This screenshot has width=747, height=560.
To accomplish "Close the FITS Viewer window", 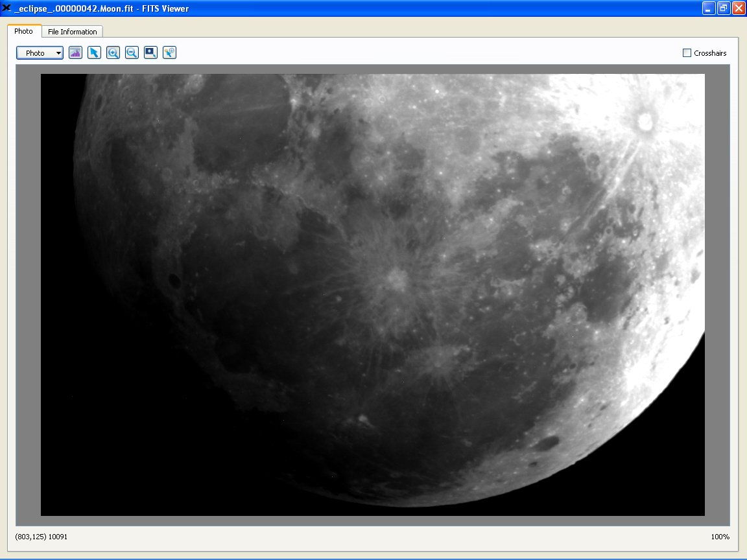I will tap(738, 8).
